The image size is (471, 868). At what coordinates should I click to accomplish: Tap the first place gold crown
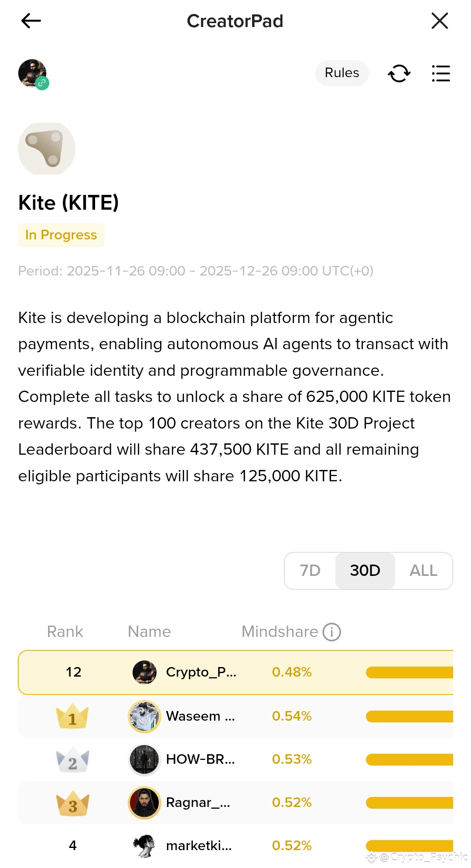coord(72,716)
